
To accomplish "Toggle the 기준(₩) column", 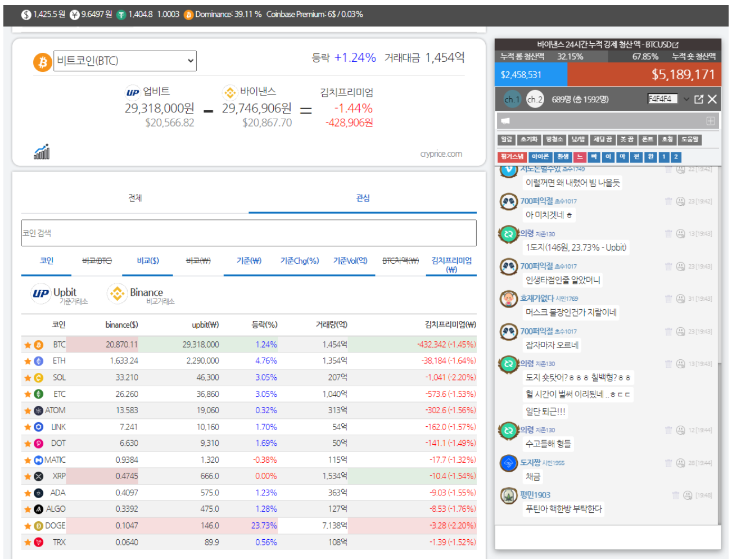I will [249, 261].
